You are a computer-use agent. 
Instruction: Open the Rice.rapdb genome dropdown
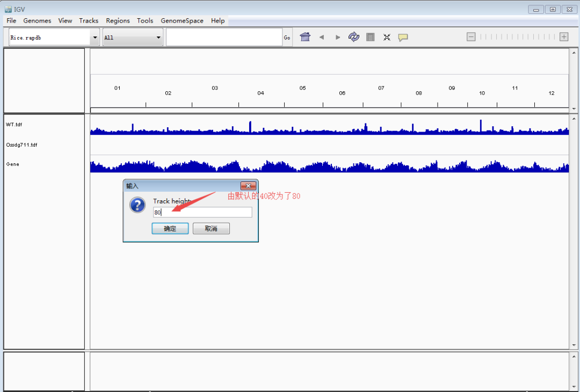tap(48, 37)
